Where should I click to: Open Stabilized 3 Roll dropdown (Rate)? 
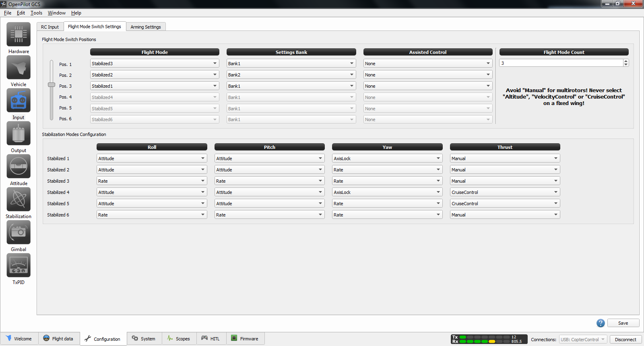tap(152, 181)
